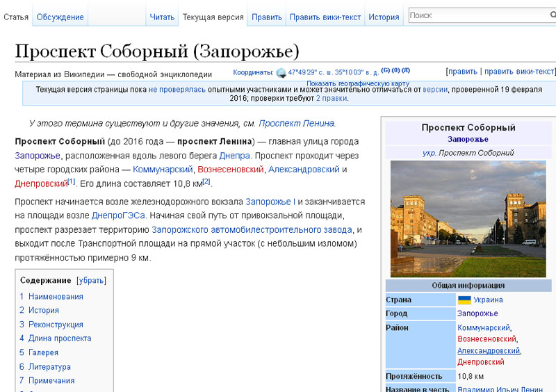
Task: Open the (G) map link after coordinates
Action: click(385, 71)
